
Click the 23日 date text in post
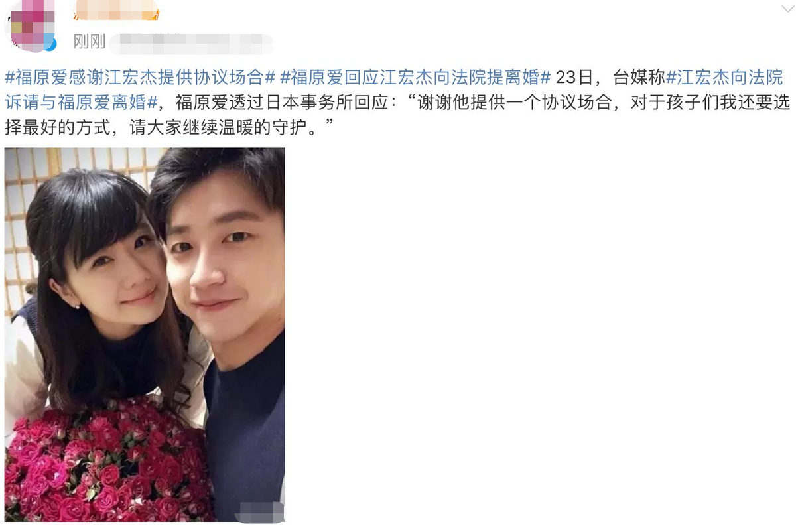coord(572,77)
